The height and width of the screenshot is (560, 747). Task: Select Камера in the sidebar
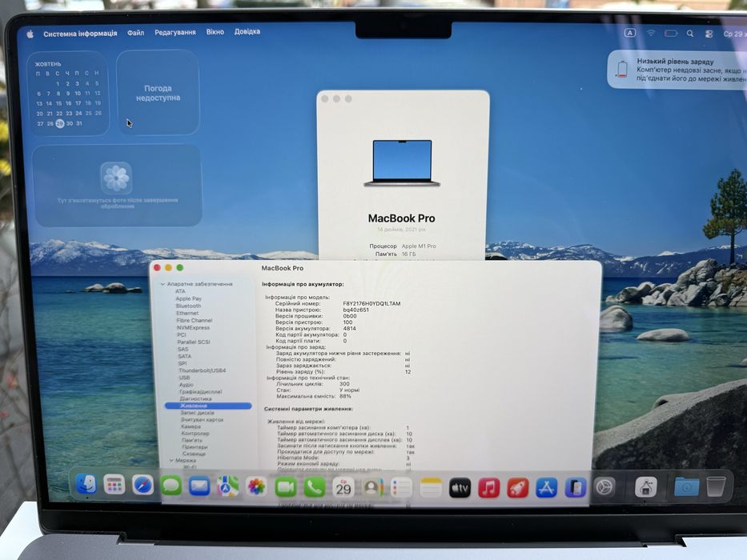(191, 426)
